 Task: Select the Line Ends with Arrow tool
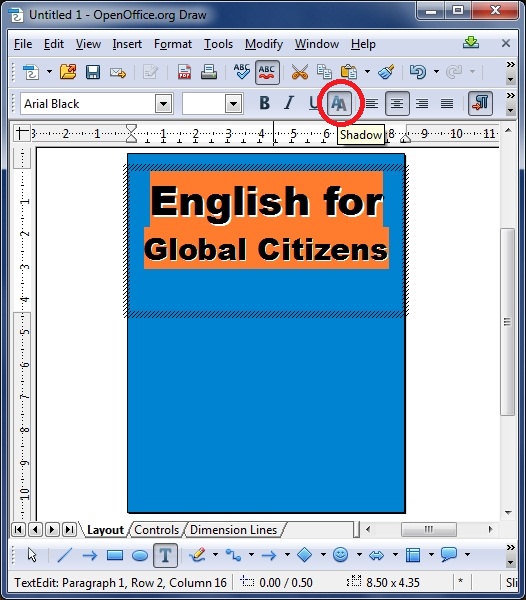click(x=90, y=555)
